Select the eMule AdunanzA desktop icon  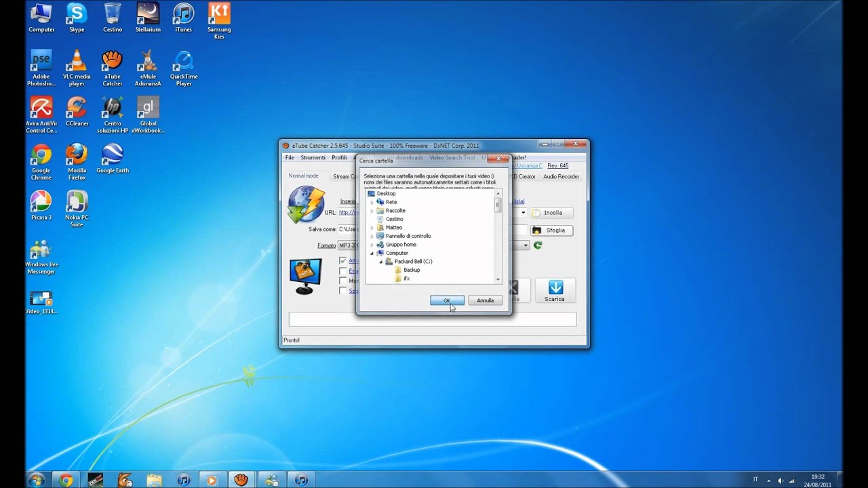(x=148, y=68)
